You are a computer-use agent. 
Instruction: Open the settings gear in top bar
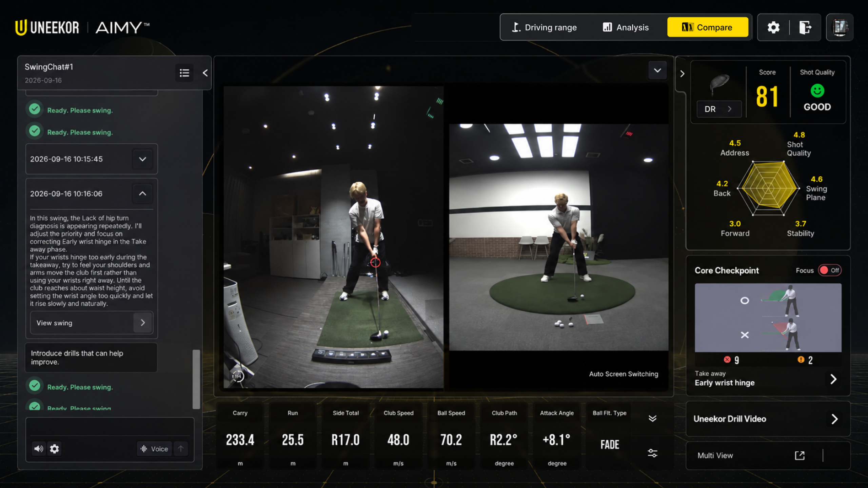(773, 27)
